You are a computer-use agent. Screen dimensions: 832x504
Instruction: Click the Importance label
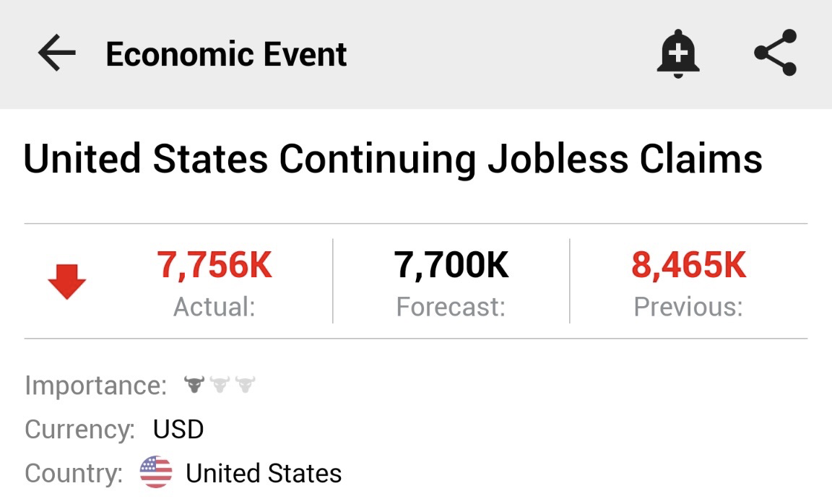click(96, 386)
